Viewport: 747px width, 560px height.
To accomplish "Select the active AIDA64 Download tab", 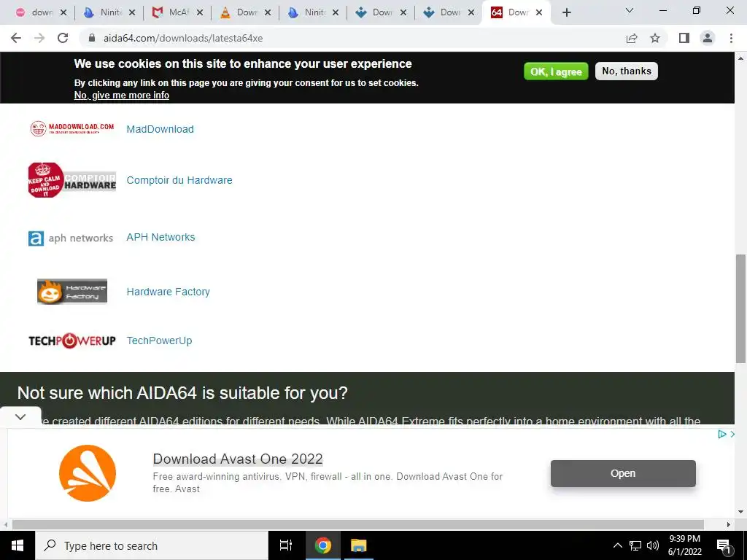I will pyautogui.click(x=516, y=13).
